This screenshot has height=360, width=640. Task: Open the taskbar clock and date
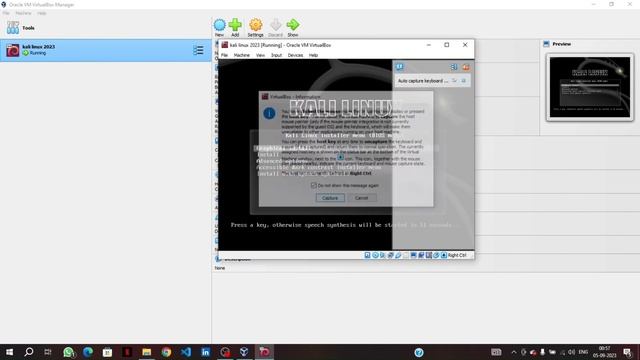pyautogui.click(x=604, y=352)
